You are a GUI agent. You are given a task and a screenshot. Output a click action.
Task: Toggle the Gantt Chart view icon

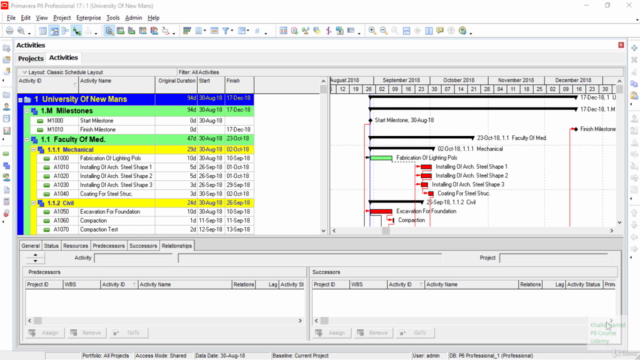(54, 31)
